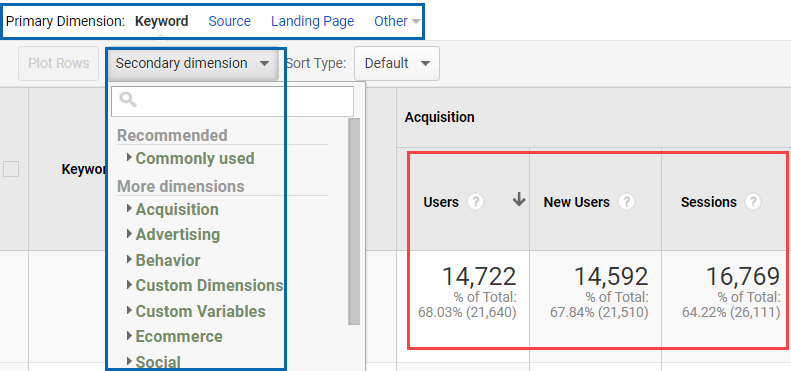Screen dimensions: 791x371
Task: Click the Keyword column header
Action: [x=84, y=169]
